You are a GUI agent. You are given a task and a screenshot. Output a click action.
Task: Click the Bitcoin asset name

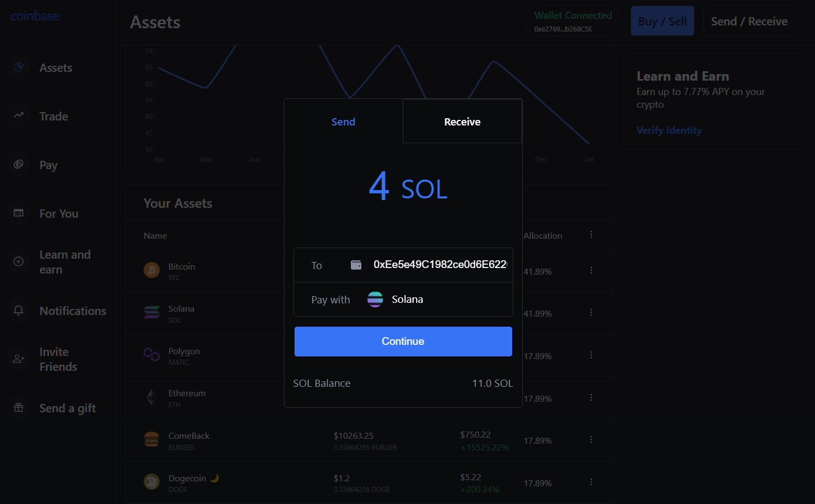(x=182, y=266)
